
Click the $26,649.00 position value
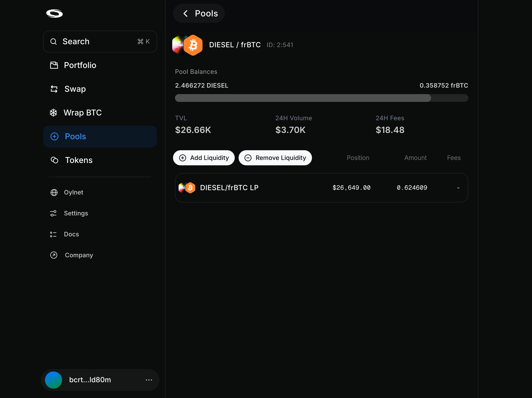click(x=351, y=188)
